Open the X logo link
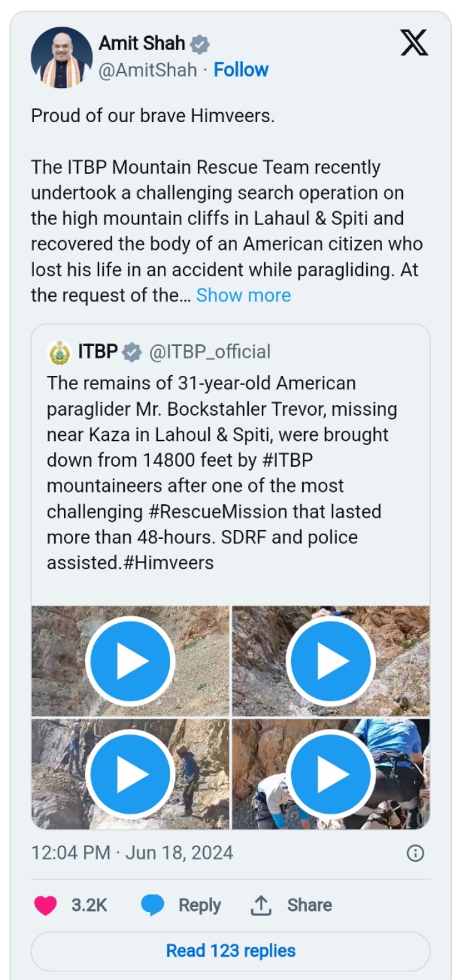This screenshot has height=980, width=461. [414, 43]
